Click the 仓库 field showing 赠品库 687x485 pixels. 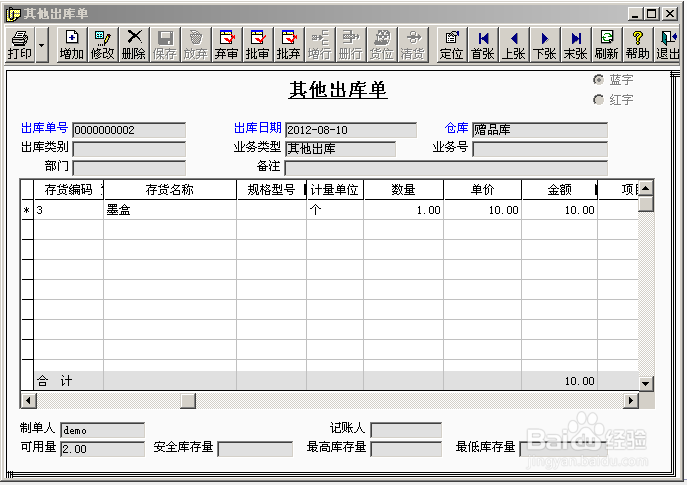[540, 130]
